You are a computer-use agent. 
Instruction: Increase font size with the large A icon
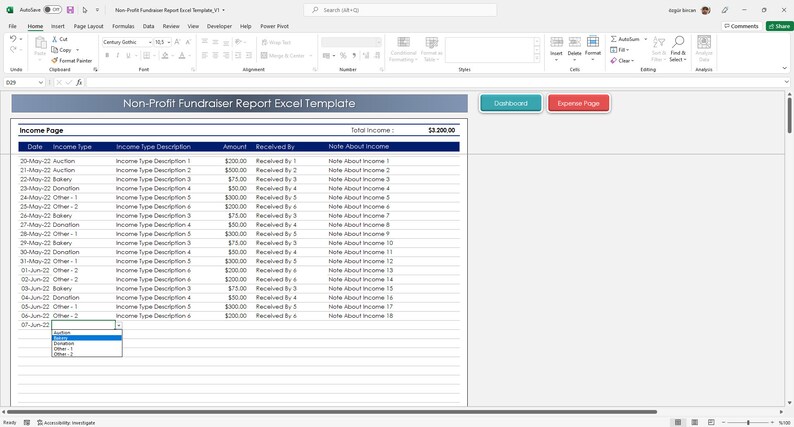click(178, 42)
